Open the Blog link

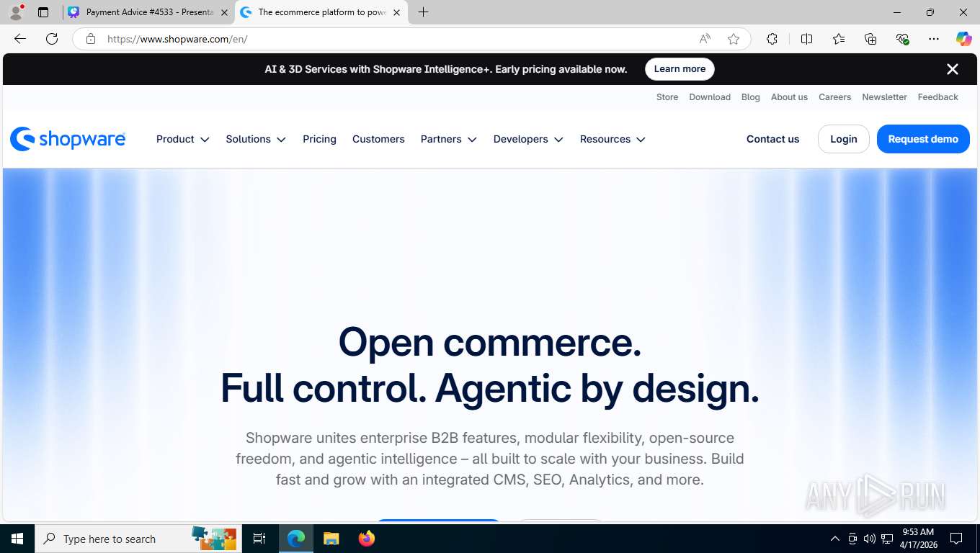click(751, 97)
